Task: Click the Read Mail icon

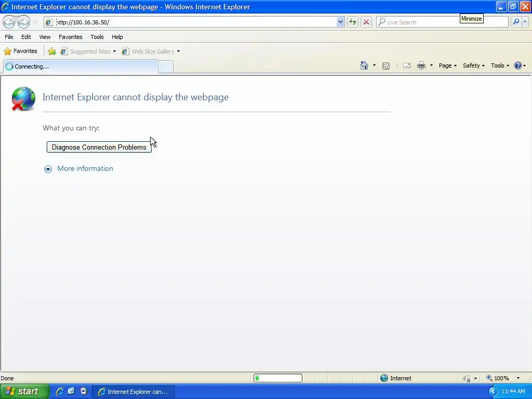Action: pyautogui.click(x=407, y=66)
